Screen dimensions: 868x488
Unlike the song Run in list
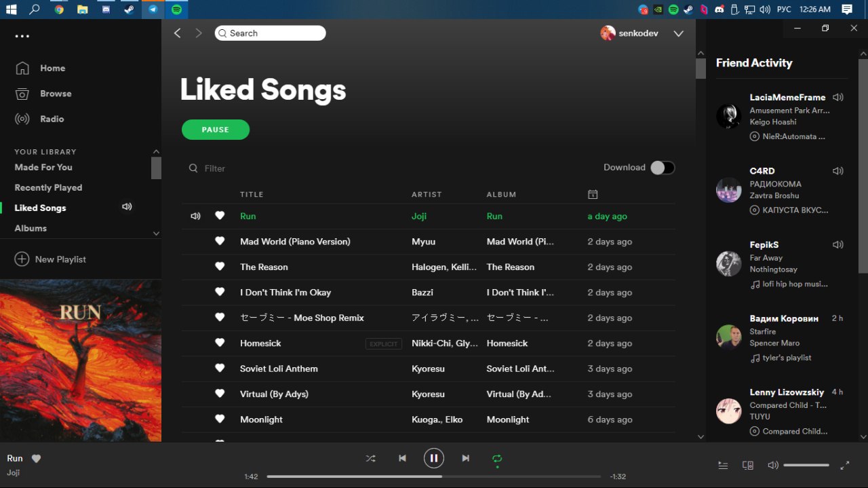(220, 216)
